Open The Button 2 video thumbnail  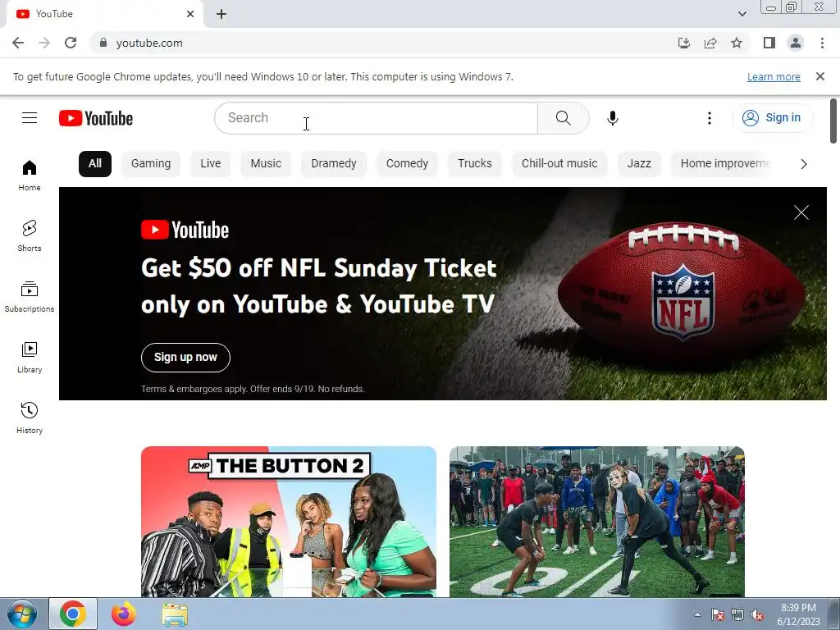[x=289, y=522]
